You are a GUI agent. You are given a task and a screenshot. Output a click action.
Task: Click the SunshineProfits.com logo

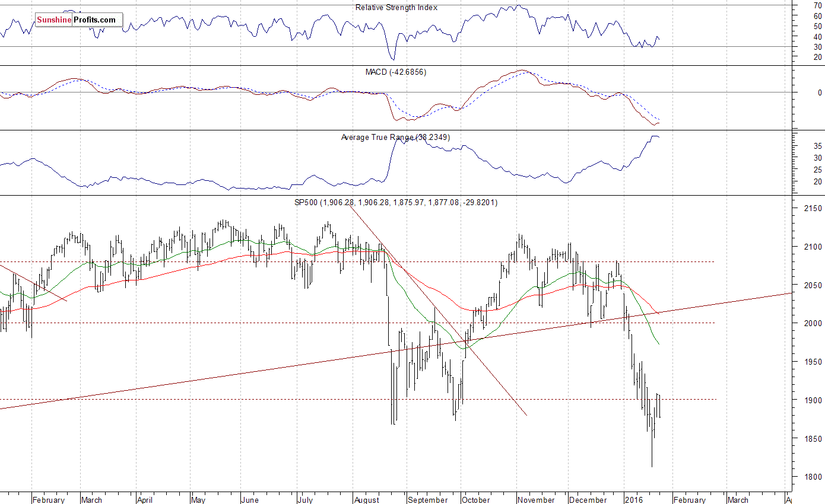pos(78,20)
